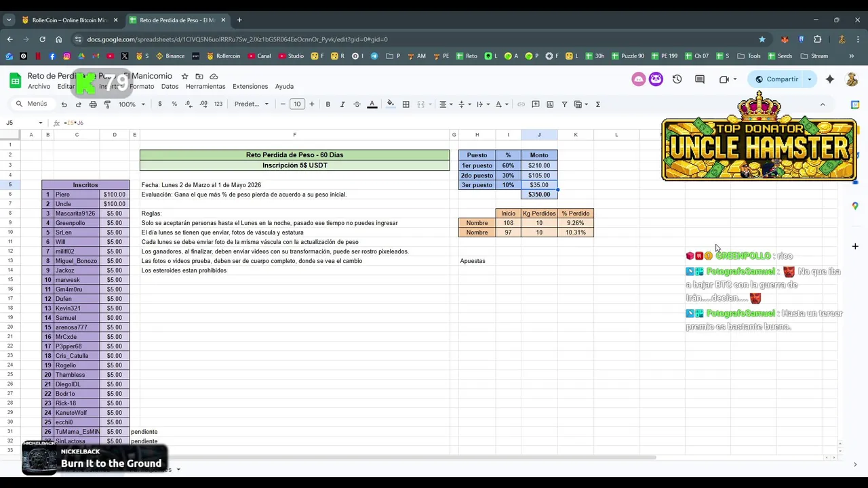Viewport: 868px width, 488px height.
Task: Create a filter with funnel icon
Action: tap(564, 104)
